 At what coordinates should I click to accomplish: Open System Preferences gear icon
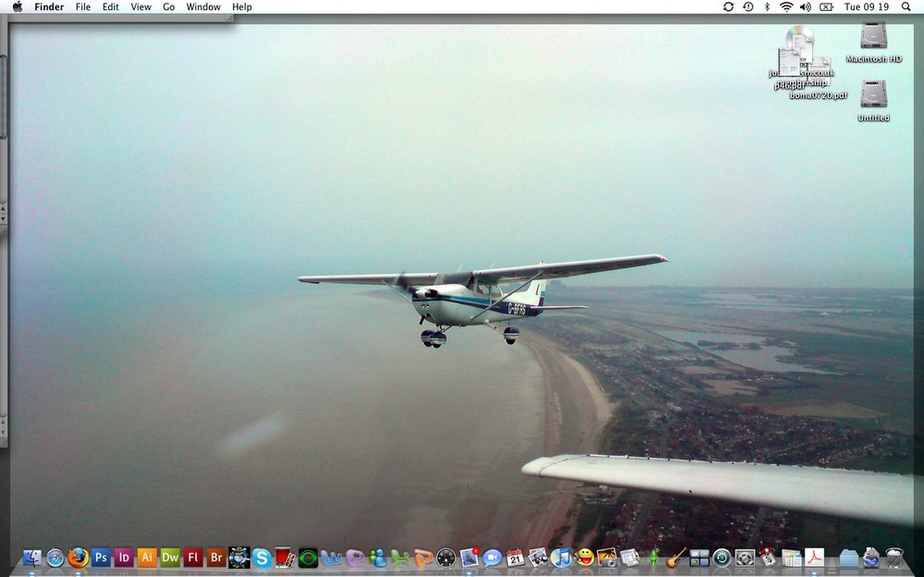(x=745, y=557)
